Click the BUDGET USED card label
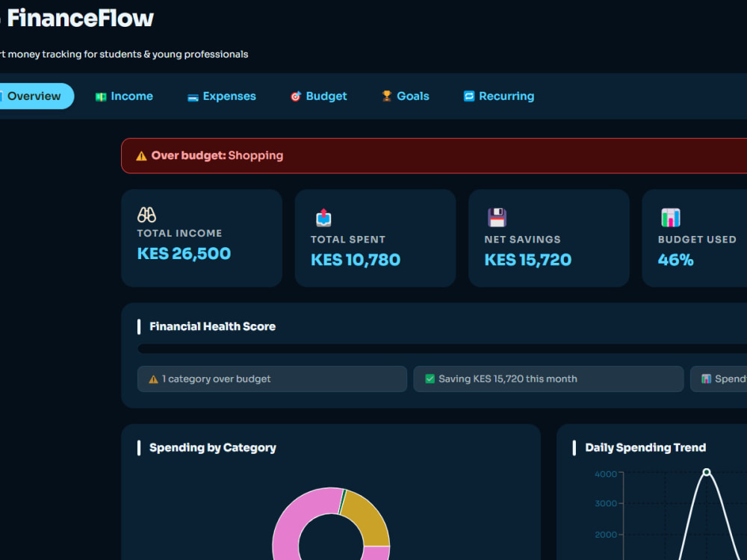 697,240
